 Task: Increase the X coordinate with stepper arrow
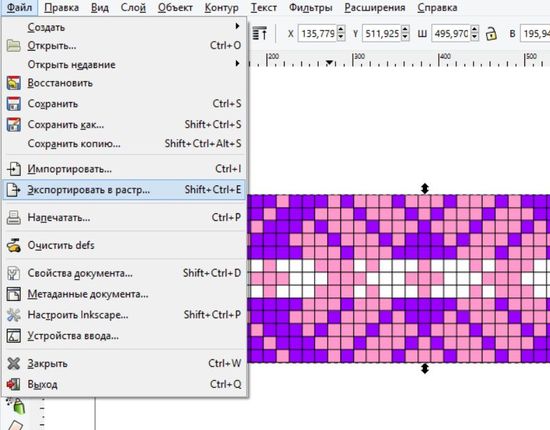341,29
